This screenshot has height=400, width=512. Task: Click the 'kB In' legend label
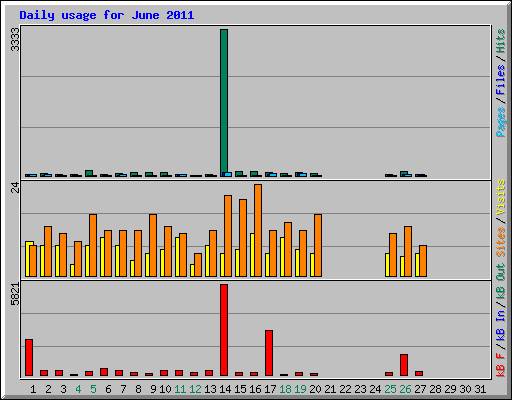[x=500, y=325]
